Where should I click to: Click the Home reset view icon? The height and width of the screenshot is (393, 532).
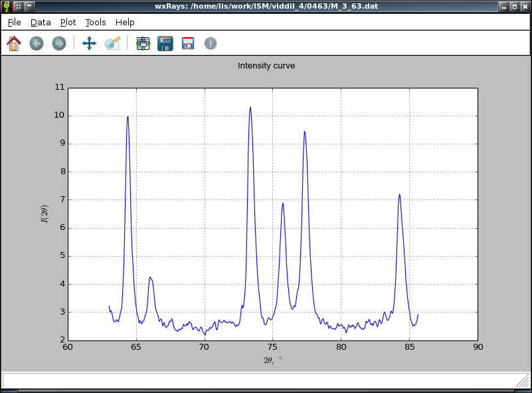point(14,44)
